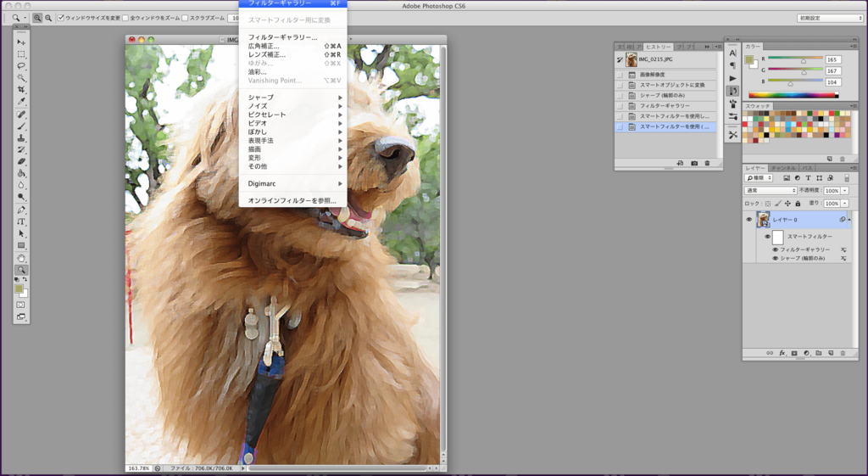Select 画像解像度 history state

(x=666, y=75)
